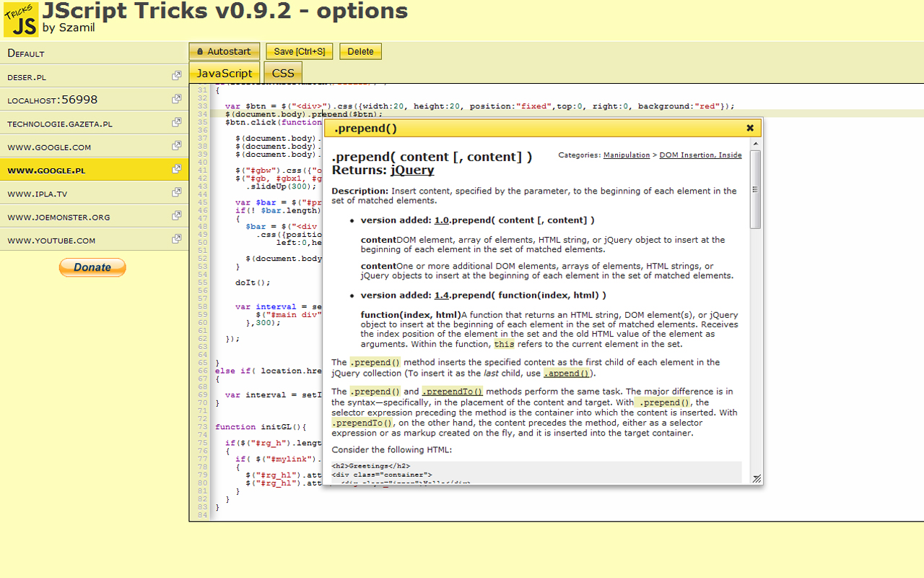Click the popup resize grip icon
Viewport: 924px width, 578px height.
(757, 478)
